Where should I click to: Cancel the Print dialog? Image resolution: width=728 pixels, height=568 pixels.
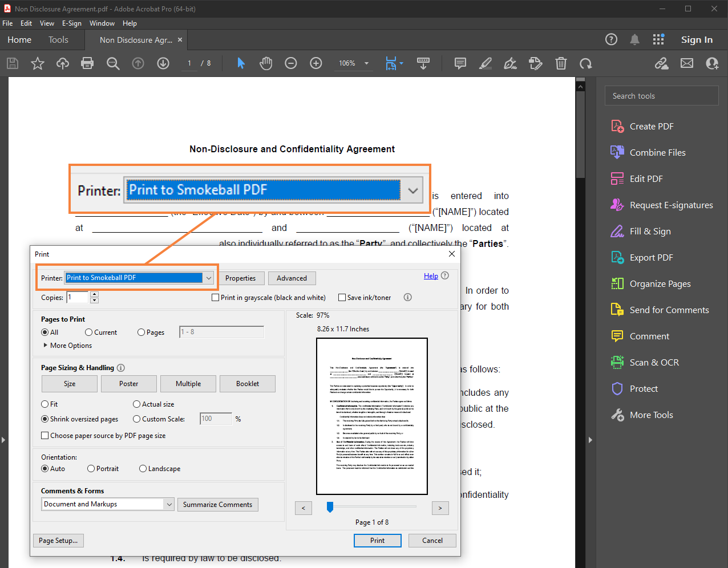pyautogui.click(x=432, y=541)
